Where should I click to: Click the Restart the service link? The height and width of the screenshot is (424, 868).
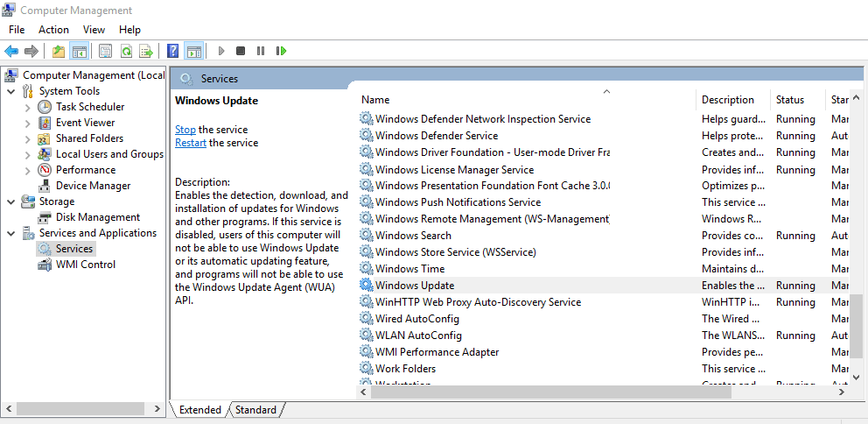(x=191, y=143)
